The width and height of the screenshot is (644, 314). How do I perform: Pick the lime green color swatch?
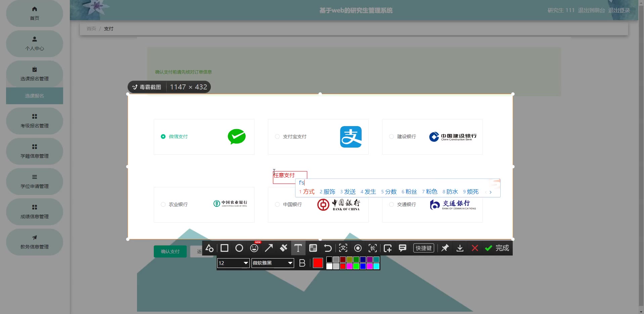pos(356,266)
